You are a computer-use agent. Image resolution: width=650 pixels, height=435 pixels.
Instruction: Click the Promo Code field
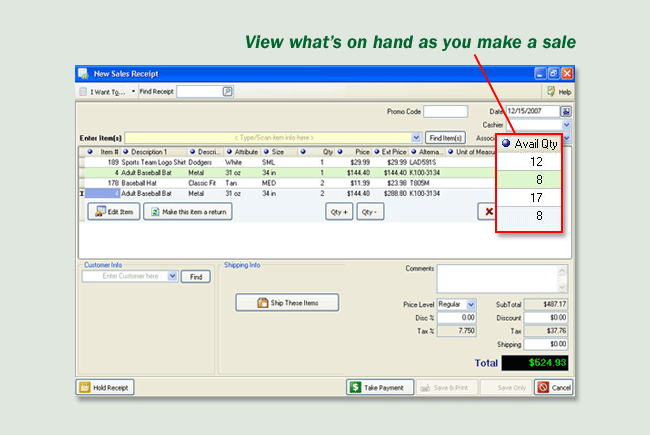coord(445,111)
